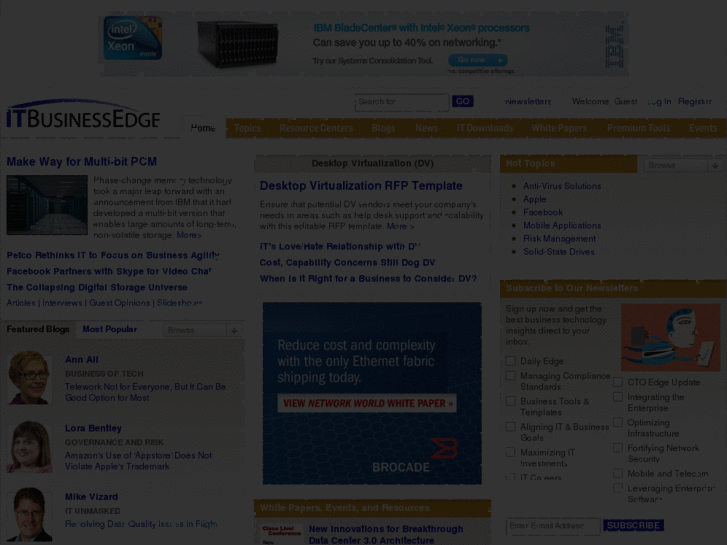The image size is (727, 545).
Task: Open Ann All blog author link
Action: (x=82, y=359)
